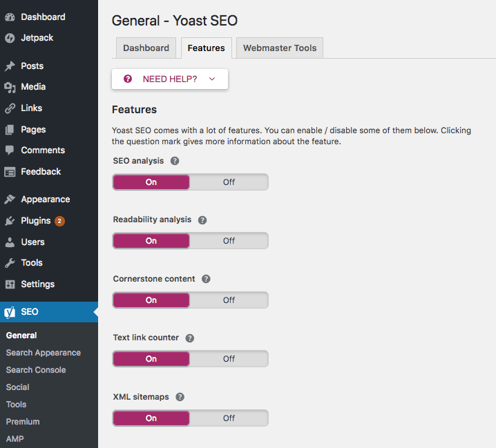496x448 pixels.
Task: Open help for Text link counter
Action: 190,338
